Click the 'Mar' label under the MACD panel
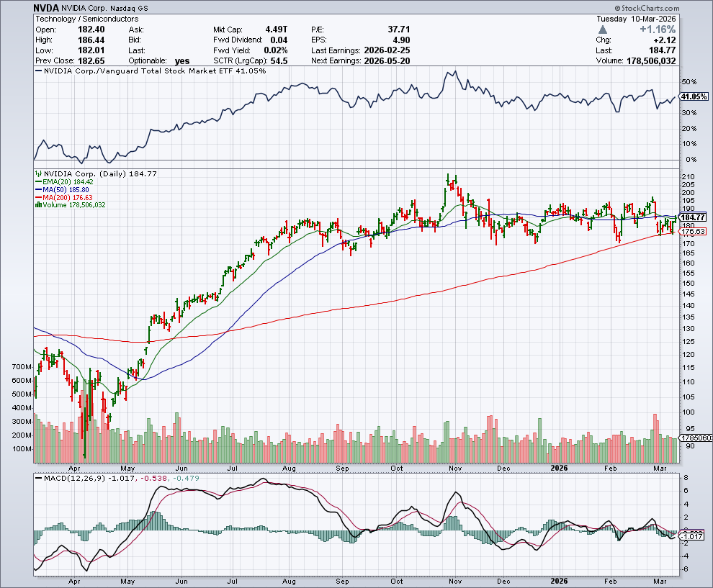The width and height of the screenshot is (713, 588). (660, 582)
